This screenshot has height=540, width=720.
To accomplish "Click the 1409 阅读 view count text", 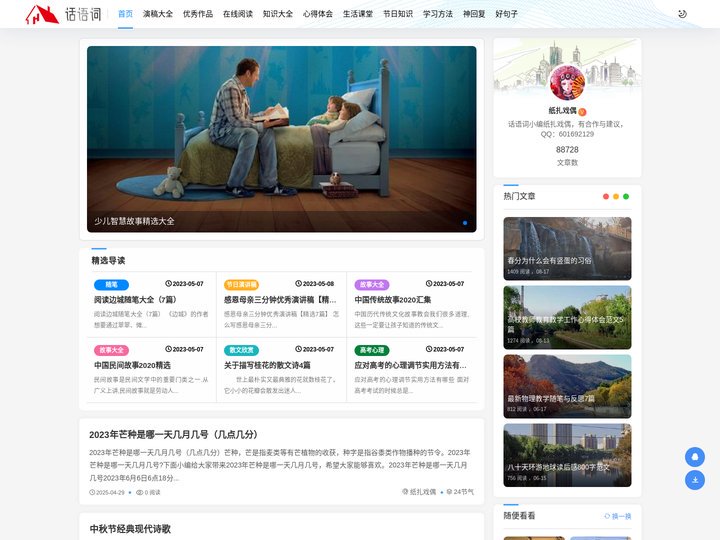I will click(518, 272).
